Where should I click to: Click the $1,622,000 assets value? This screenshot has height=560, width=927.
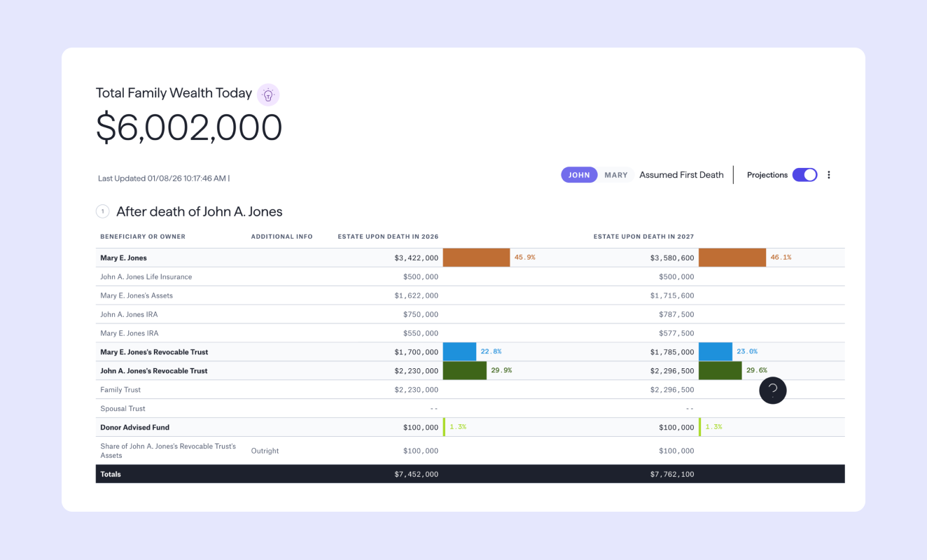[x=416, y=295]
